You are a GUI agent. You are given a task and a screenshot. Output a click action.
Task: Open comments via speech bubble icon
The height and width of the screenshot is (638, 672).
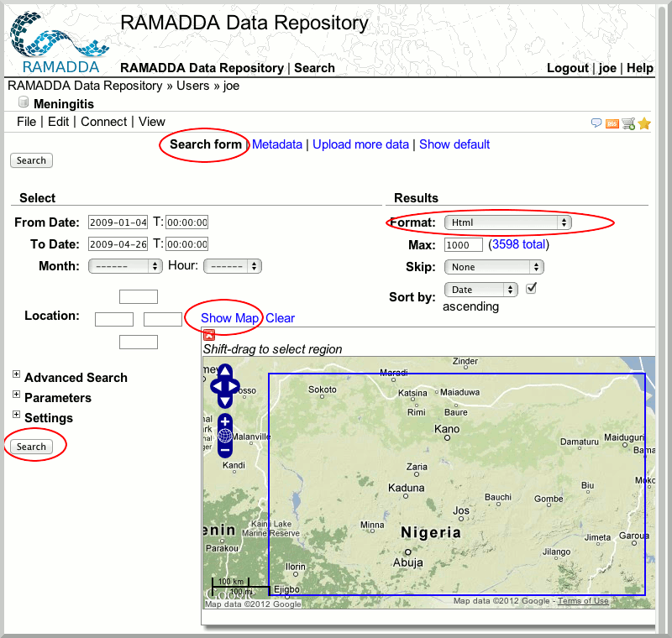[596, 123]
